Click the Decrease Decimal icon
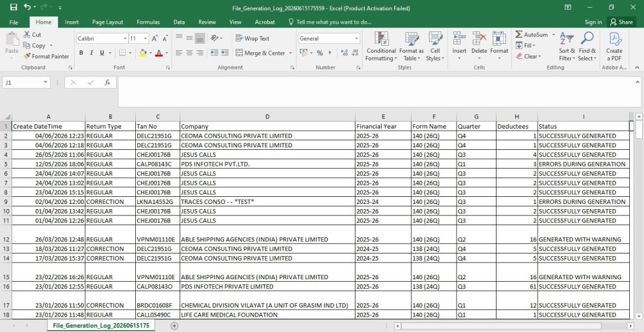 pyautogui.click(x=355, y=53)
